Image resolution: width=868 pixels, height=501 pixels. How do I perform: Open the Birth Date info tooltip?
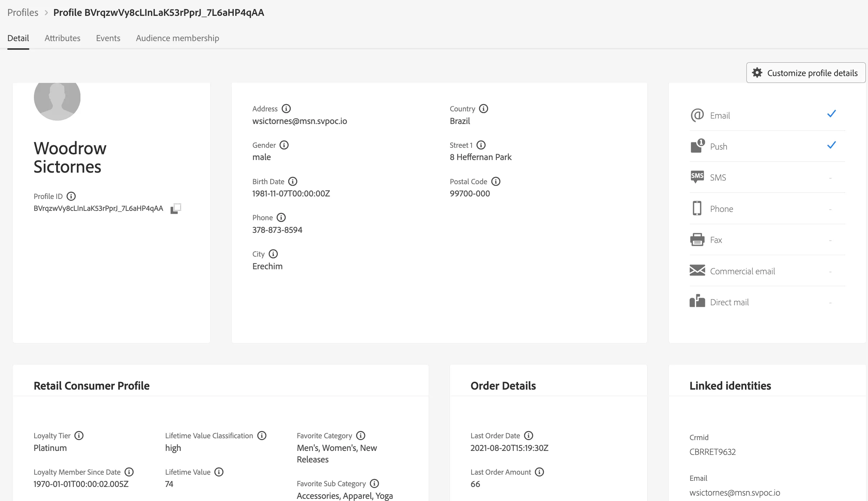tap(293, 181)
